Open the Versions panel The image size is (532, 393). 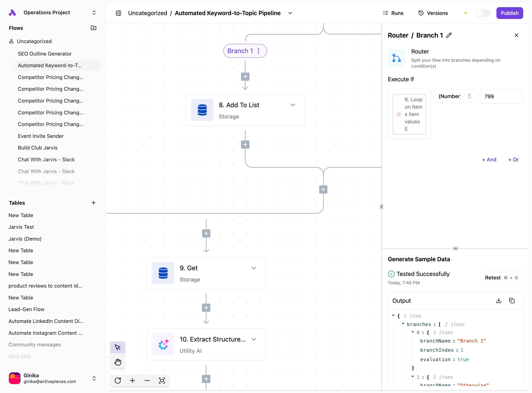coord(433,13)
